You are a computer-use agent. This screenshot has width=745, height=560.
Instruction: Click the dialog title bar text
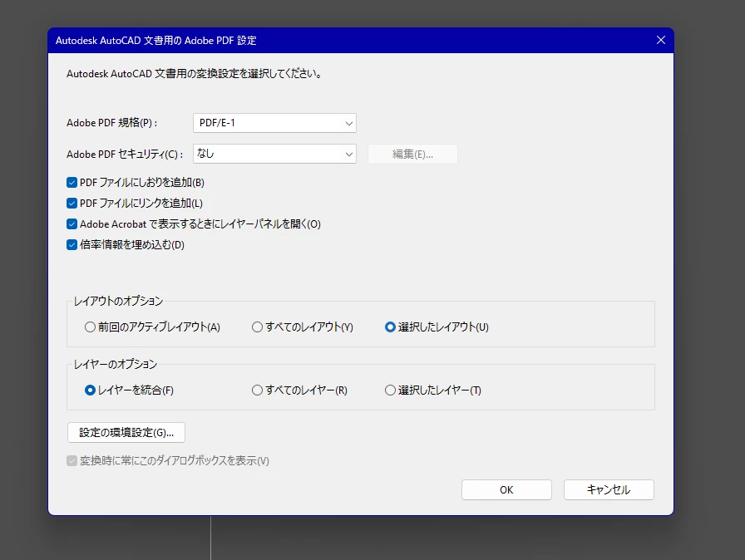pos(155,41)
